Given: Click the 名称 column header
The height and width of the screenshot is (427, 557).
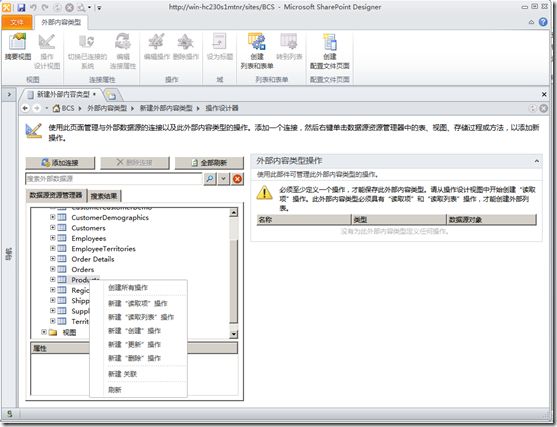Looking at the screenshot, I should pos(304,220).
